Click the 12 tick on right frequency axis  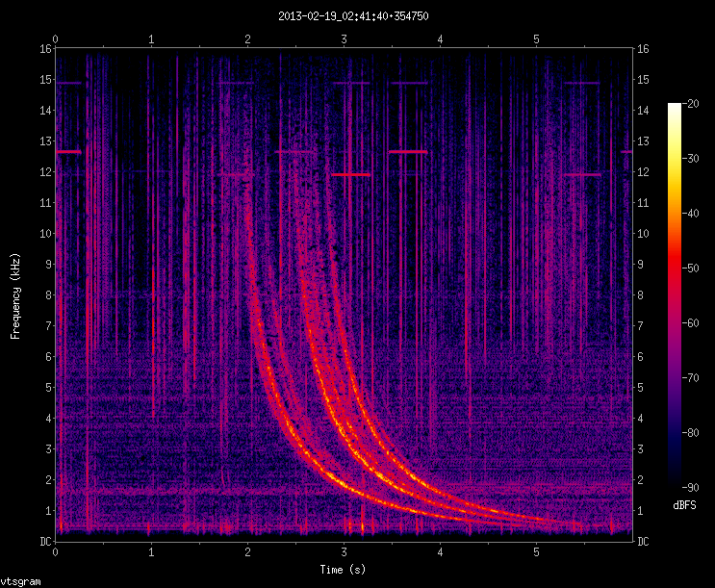click(645, 172)
